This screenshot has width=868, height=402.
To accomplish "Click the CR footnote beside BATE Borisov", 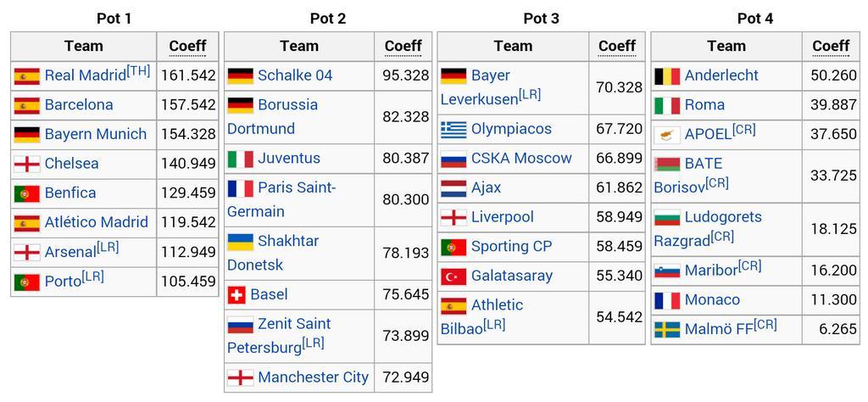I will click(717, 183).
